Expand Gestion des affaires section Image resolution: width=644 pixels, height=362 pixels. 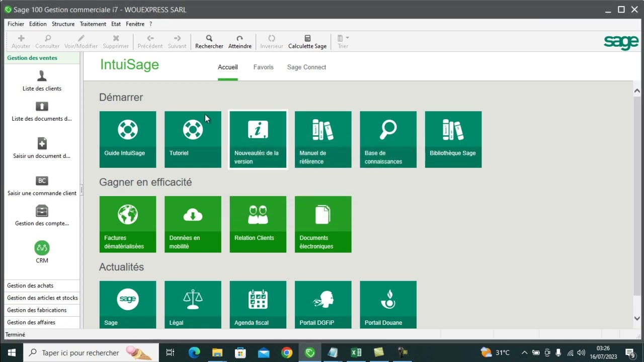(x=42, y=322)
